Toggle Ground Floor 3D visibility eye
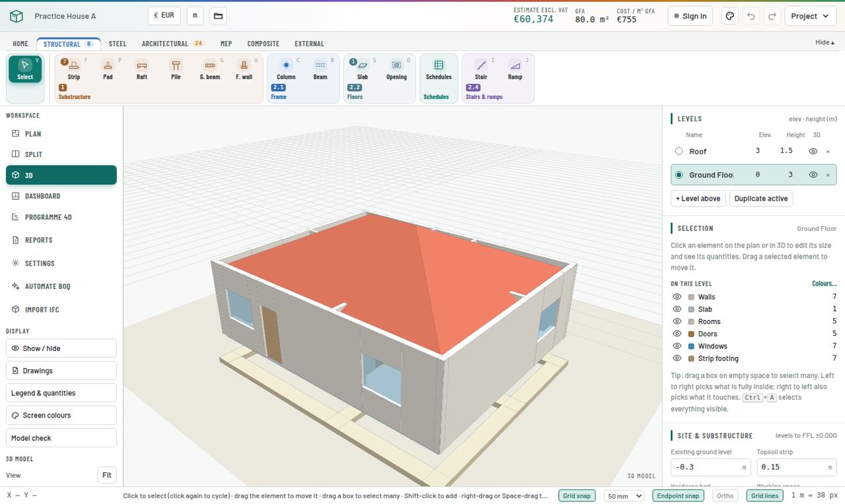This screenshot has width=845, height=504. [813, 175]
